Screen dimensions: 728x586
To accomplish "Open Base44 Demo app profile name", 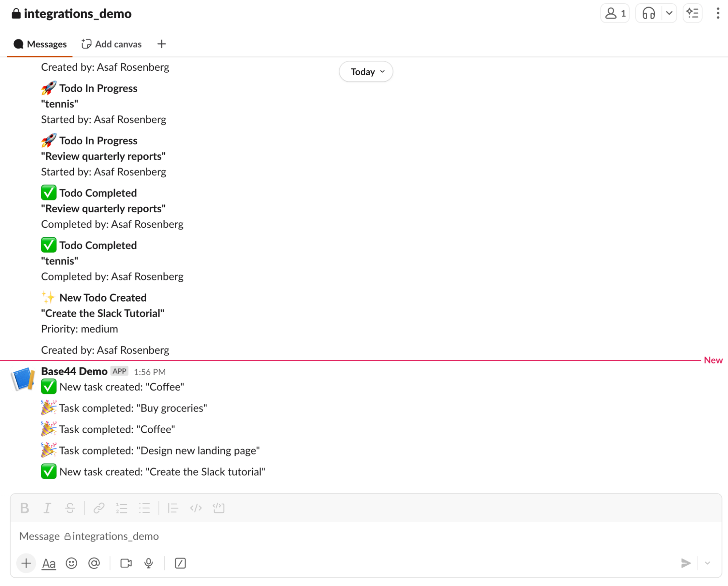I will click(74, 371).
